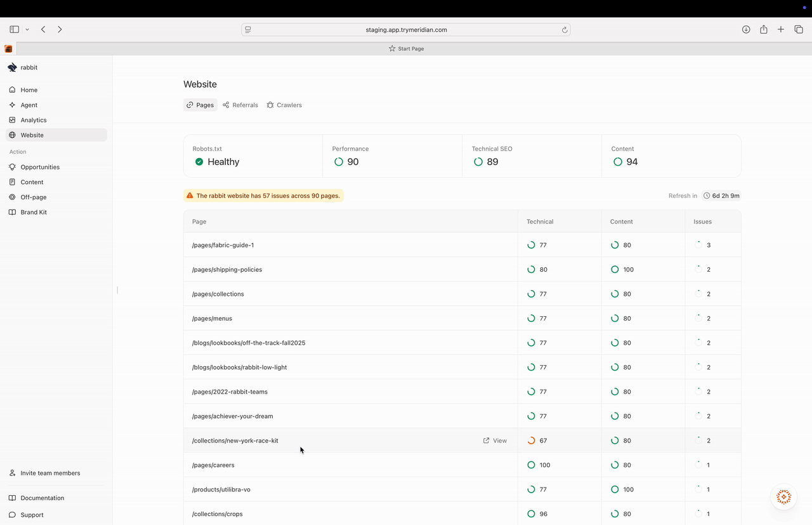This screenshot has width=812, height=525.
Task: Click the Performance score ring showing 90
Action: pos(339,162)
